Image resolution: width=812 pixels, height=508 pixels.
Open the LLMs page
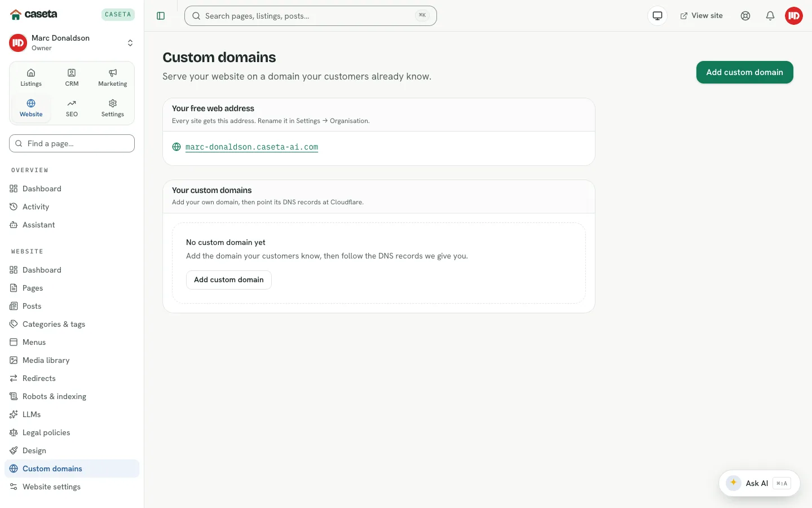click(72, 414)
